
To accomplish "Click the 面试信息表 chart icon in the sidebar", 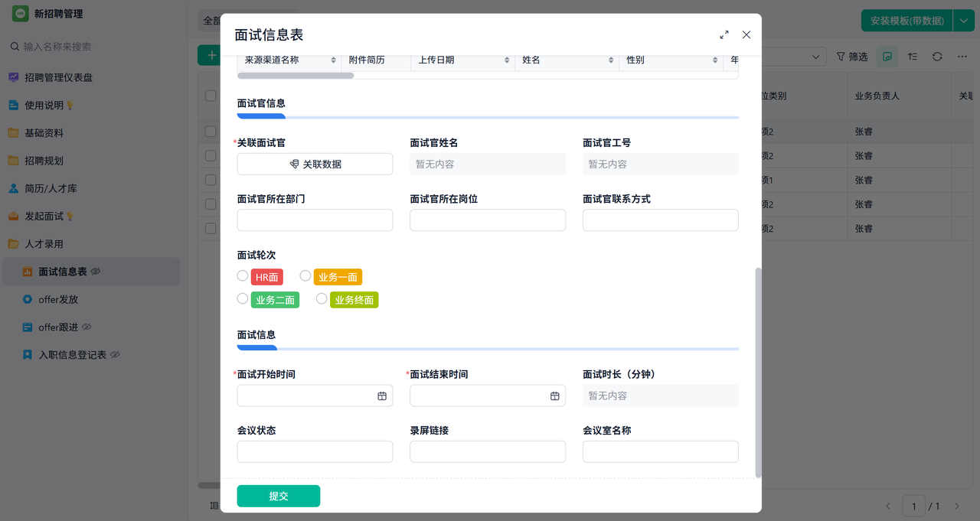I will point(28,272).
